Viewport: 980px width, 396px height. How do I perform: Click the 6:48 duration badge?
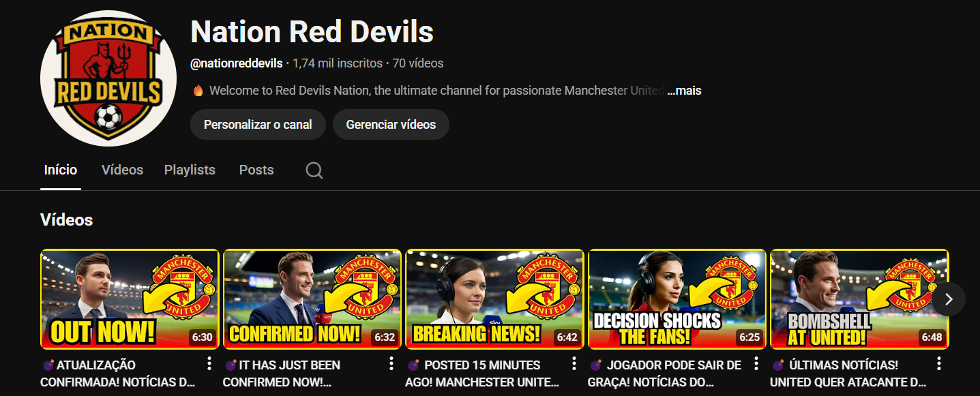(x=932, y=337)
